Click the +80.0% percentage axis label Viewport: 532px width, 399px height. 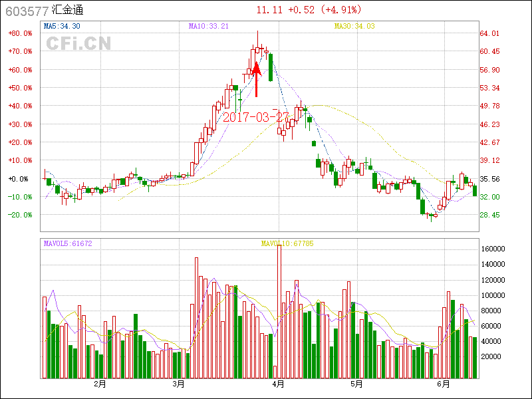pyautogui.click(x=19, y=33)
